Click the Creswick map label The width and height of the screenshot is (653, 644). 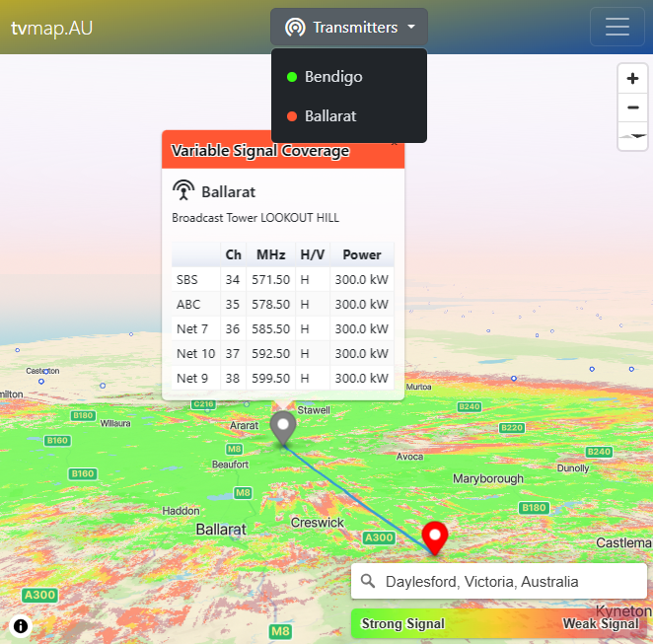318,523
